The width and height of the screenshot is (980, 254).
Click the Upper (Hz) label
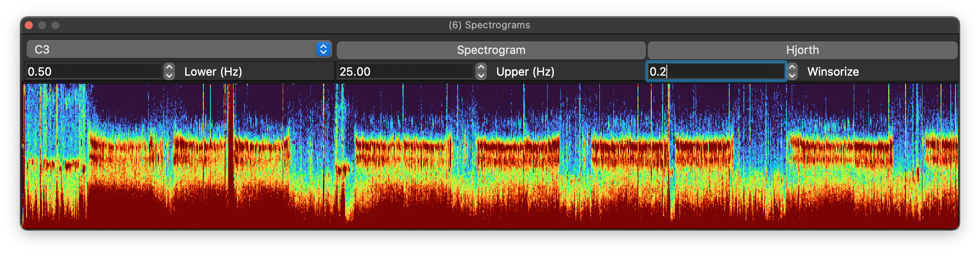click(x=525, y=72)
